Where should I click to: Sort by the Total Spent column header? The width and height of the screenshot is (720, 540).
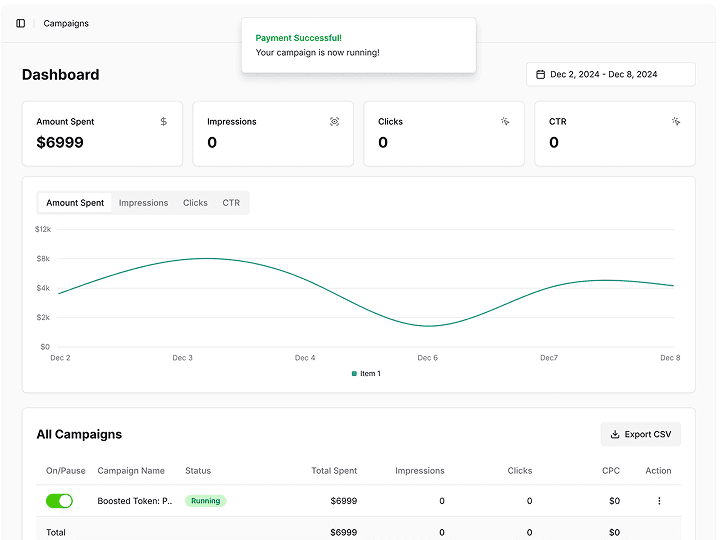[x=334, y=471]
